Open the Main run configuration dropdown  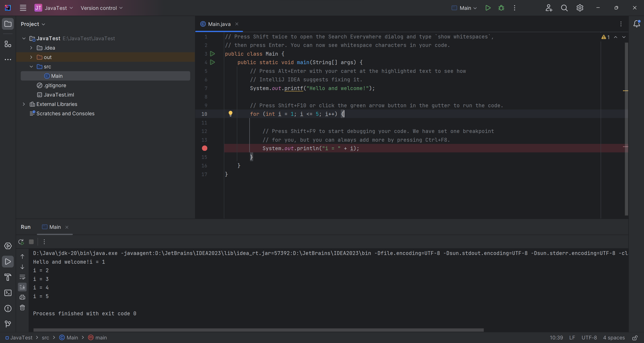pos(464,8)
